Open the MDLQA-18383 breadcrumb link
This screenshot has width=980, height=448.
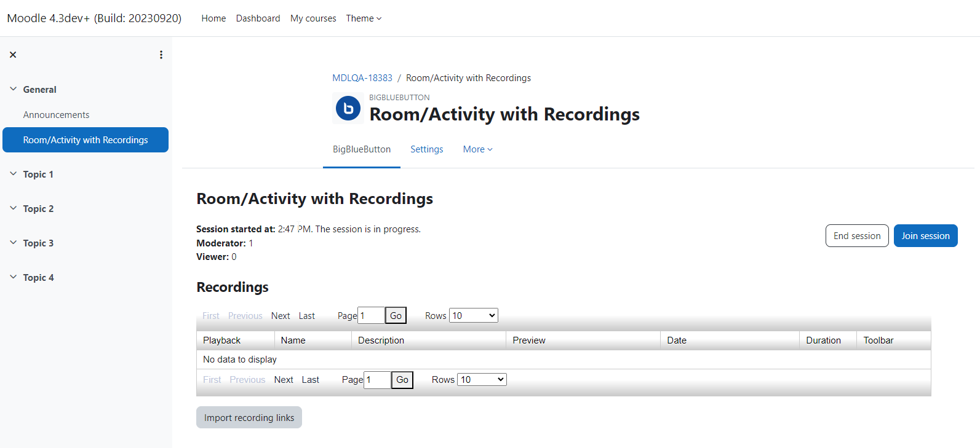coord(362,78)
